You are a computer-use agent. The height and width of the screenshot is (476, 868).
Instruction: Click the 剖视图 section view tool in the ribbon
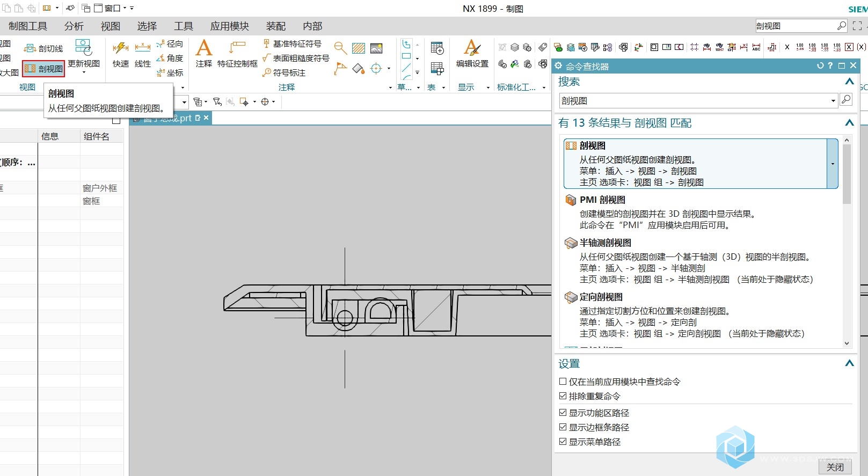43,69
